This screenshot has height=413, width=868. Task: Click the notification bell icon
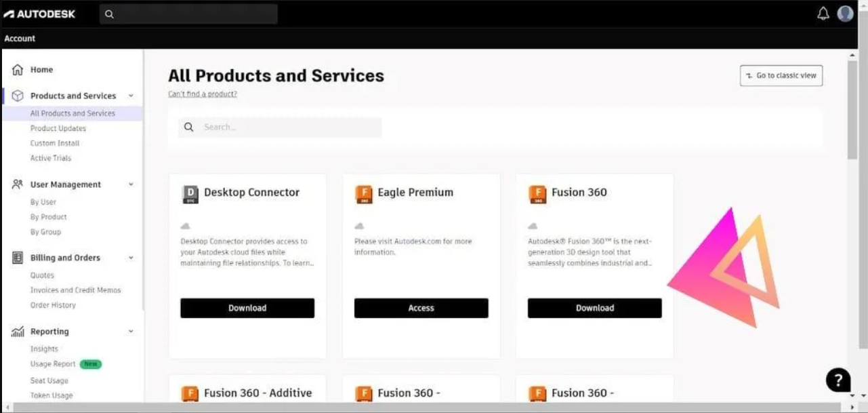pos(823,14)
